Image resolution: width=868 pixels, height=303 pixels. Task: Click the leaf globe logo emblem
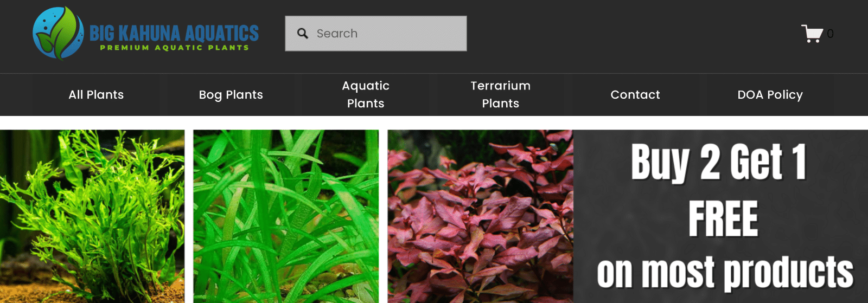point(58,33)
